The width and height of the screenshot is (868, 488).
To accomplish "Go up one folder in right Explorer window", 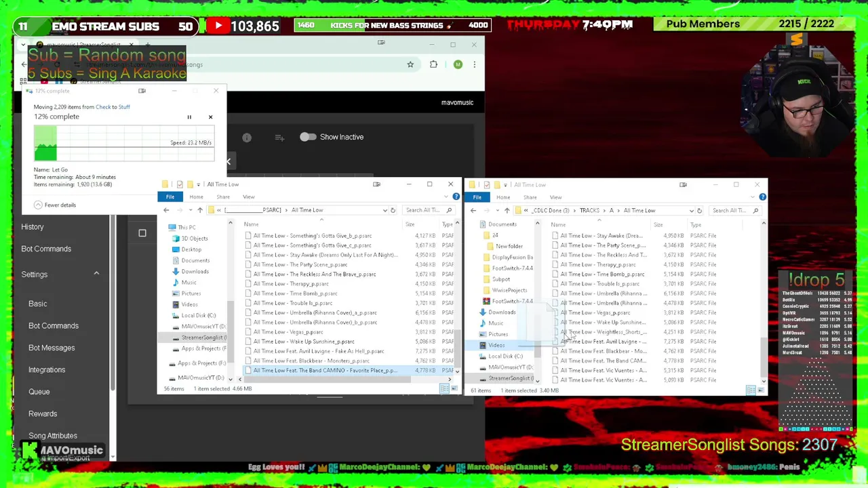I will pyautogui.click(x=507, y=211).
